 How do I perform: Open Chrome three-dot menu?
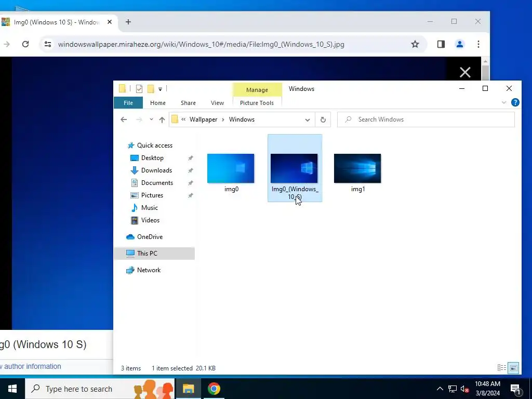[x=478, y=44]
